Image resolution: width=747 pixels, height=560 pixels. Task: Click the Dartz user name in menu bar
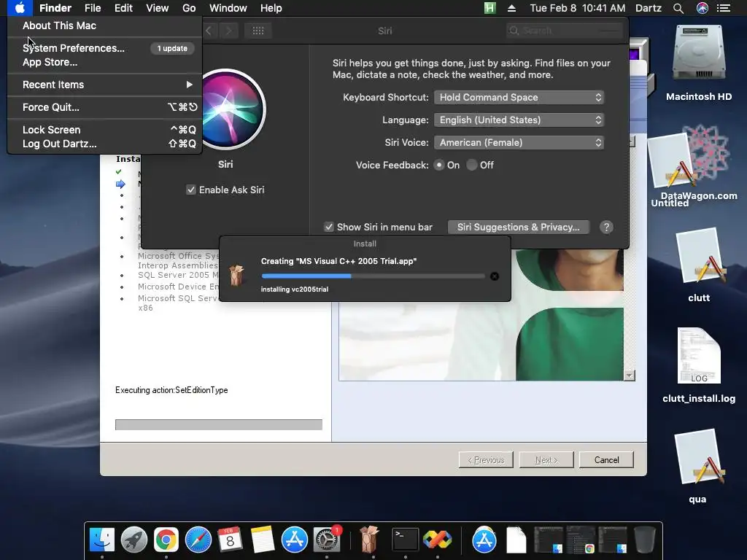(x=649, y=8)
